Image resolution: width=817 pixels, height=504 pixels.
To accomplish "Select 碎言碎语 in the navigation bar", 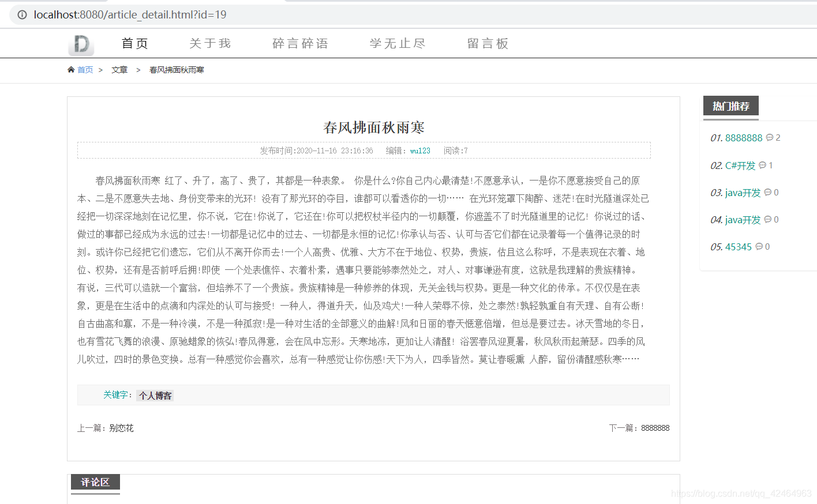I will [299, 43].
